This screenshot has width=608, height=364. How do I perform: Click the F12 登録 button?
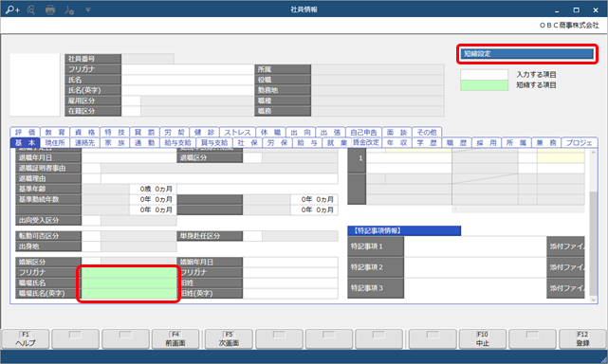click(x=582, y=339)
